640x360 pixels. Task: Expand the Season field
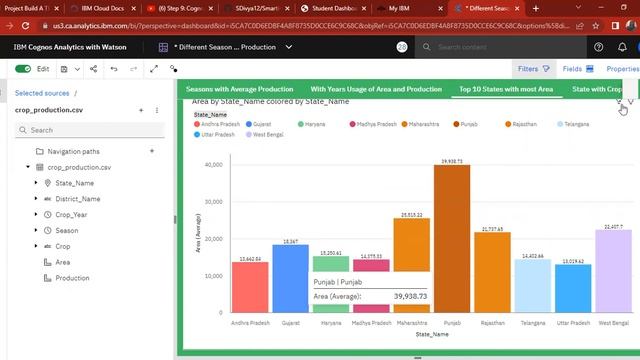click(x=36, y=230)
